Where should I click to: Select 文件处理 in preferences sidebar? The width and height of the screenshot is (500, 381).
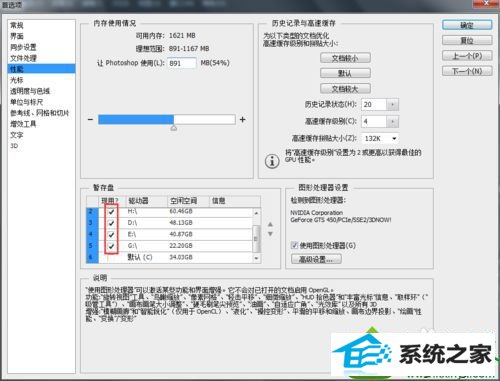pyautogui.click(x=23, y=58)
